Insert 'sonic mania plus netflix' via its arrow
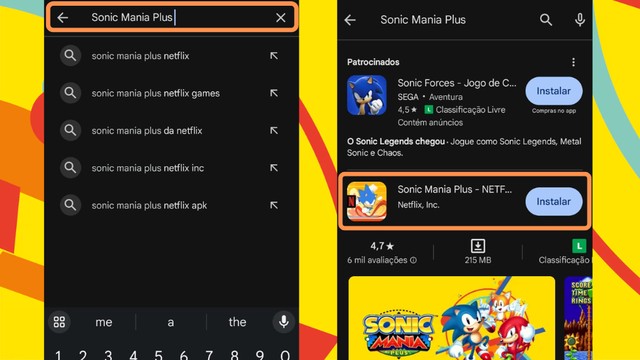 point(274,56)
